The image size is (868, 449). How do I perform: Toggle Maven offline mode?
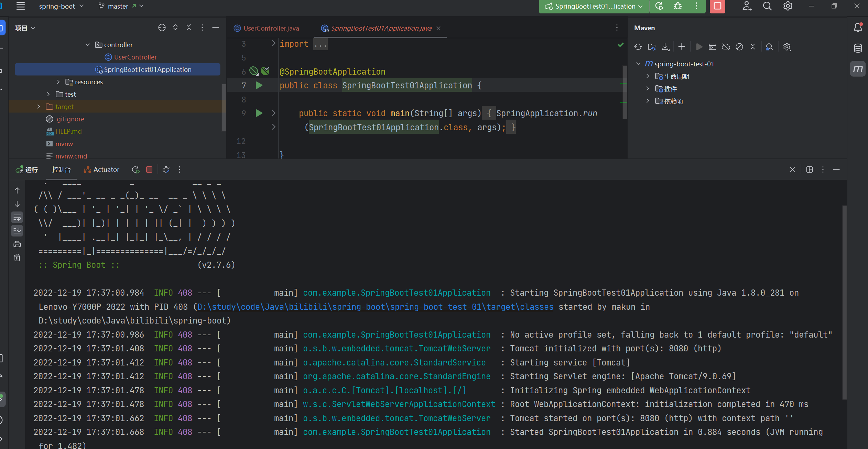point(726,47)
